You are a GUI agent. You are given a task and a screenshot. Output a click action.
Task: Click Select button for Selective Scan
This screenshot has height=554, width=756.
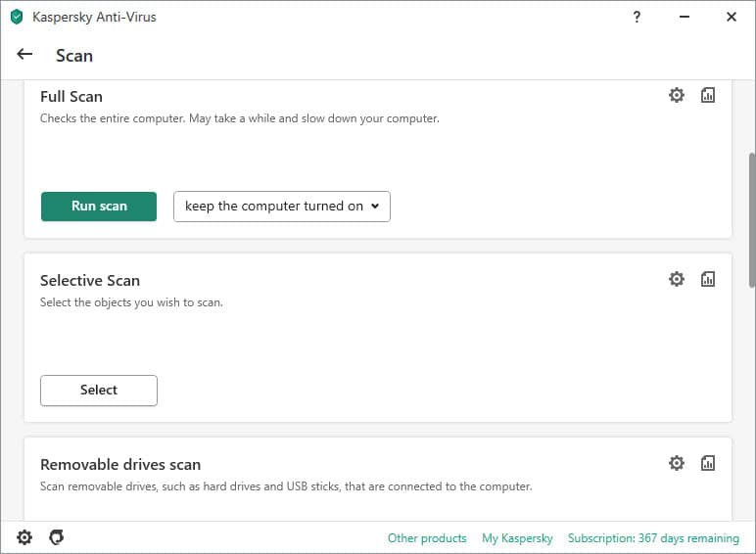(x=99, y=391)
